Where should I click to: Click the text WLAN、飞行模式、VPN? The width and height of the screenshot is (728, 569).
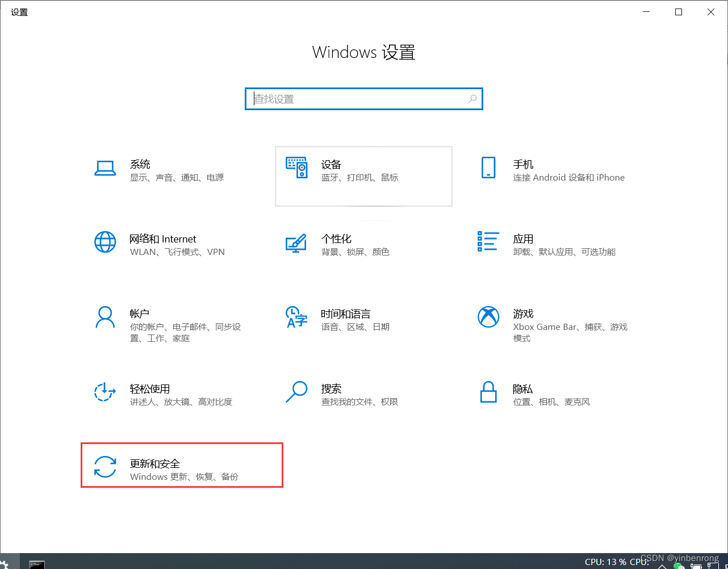[x=178, y=252]
